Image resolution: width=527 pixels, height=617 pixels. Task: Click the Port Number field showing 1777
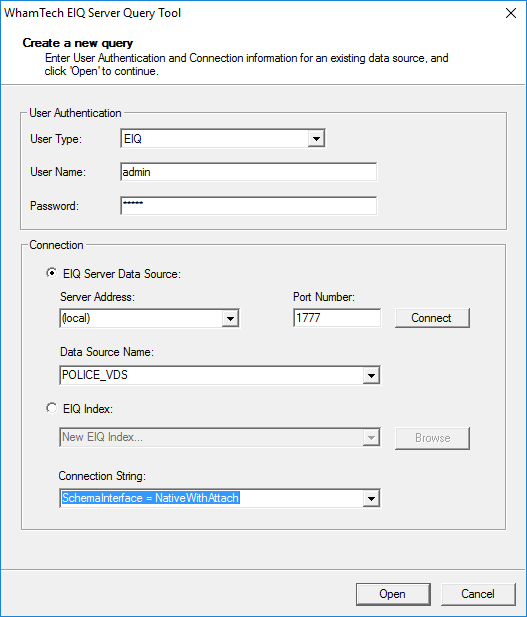(337, 318)
